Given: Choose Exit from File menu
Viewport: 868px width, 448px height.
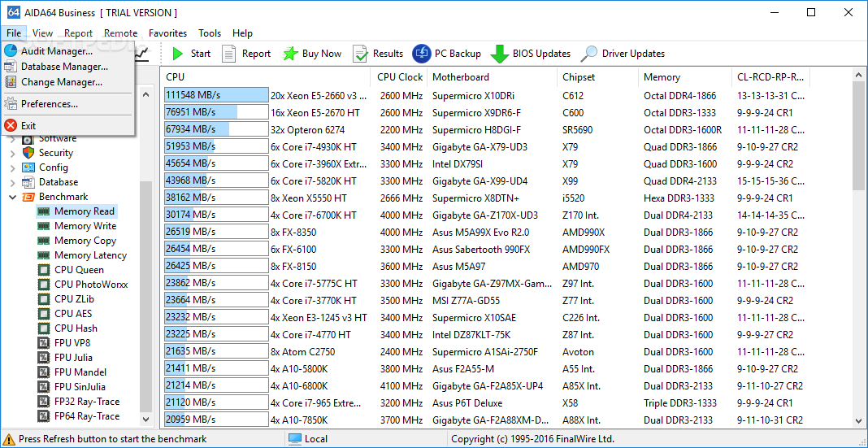Looking at the screenshot, I should click(68, 126).
